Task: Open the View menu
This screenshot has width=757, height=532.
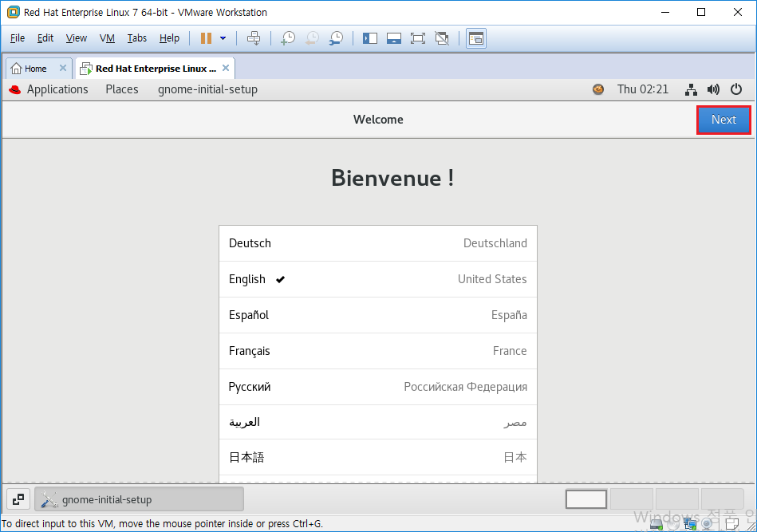Action: coord(77,38)
